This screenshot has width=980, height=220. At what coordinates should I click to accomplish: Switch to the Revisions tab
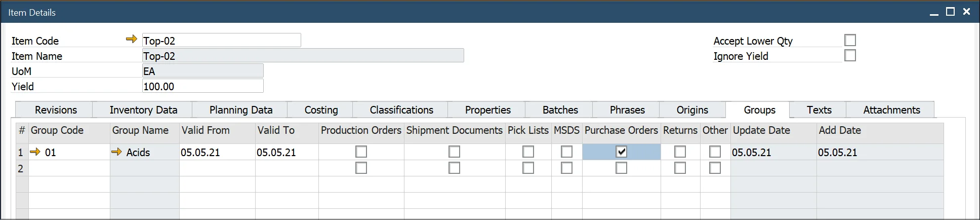56,110
